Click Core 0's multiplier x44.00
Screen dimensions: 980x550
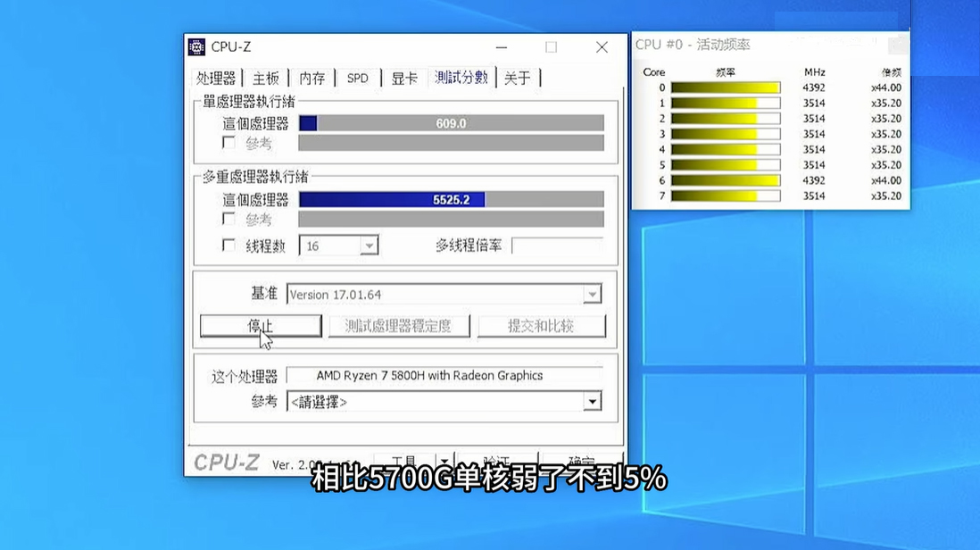886,87
